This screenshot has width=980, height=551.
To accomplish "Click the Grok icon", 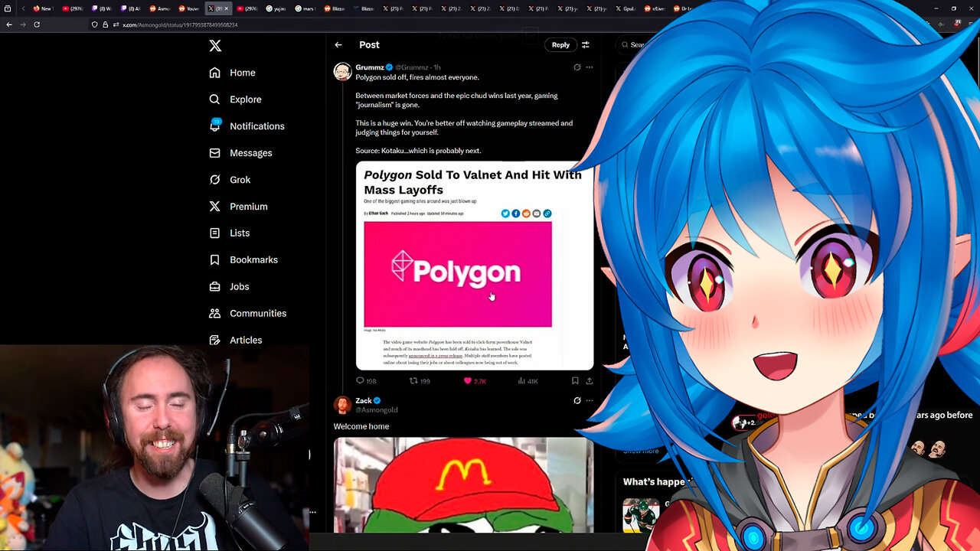I will pyautogui.click(x=215, y=180).
